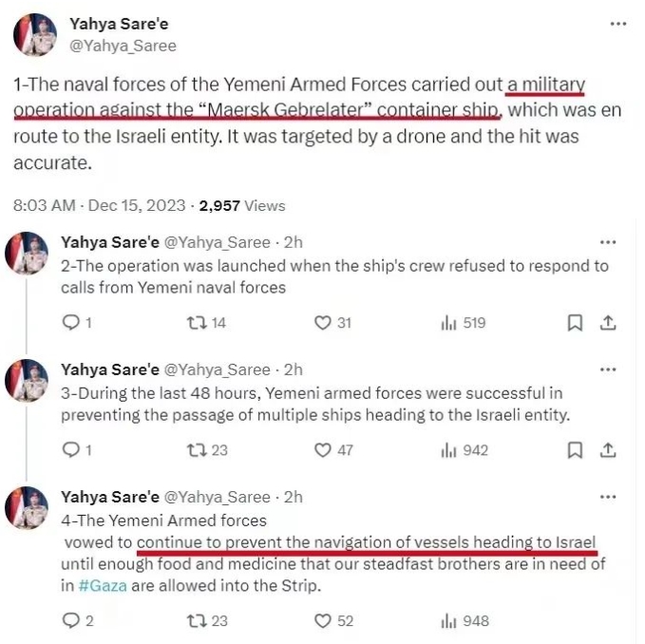Open more options on the #Gaza reply

point(608,497)
